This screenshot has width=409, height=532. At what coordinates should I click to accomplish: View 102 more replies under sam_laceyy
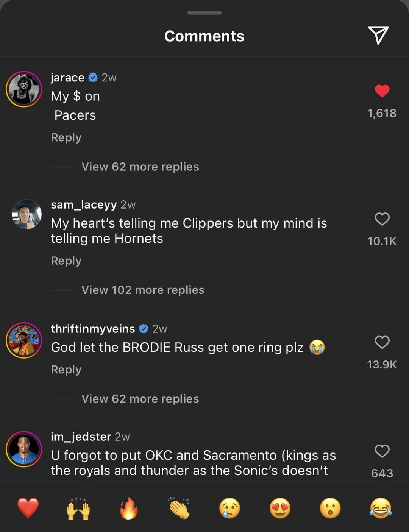143,290
